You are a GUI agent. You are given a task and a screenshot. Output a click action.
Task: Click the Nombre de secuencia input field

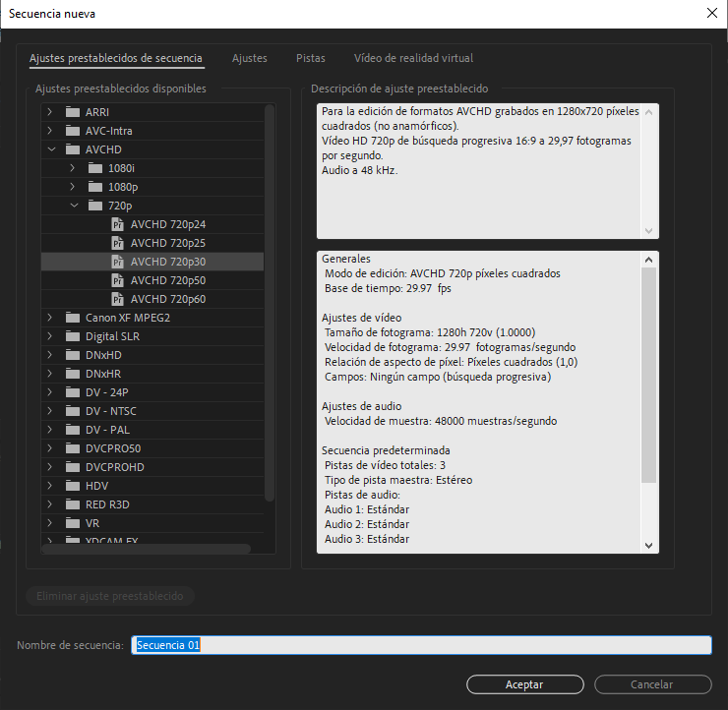point(421,645)
